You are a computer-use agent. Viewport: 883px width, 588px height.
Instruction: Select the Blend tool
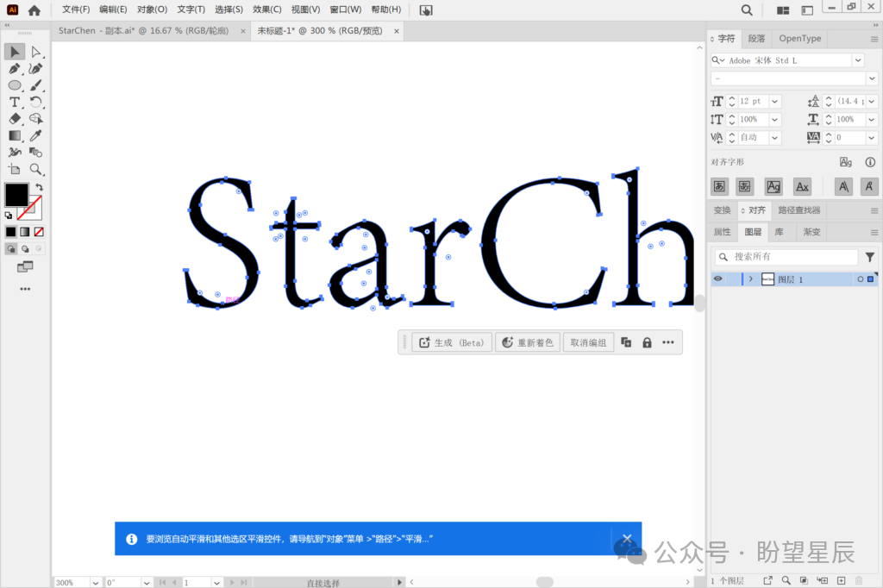(x=35, y=152)
